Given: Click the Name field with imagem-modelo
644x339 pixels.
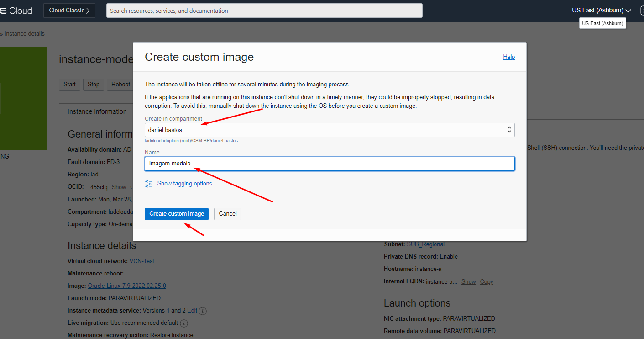Looking at the screenshot, I should [330, 164].
